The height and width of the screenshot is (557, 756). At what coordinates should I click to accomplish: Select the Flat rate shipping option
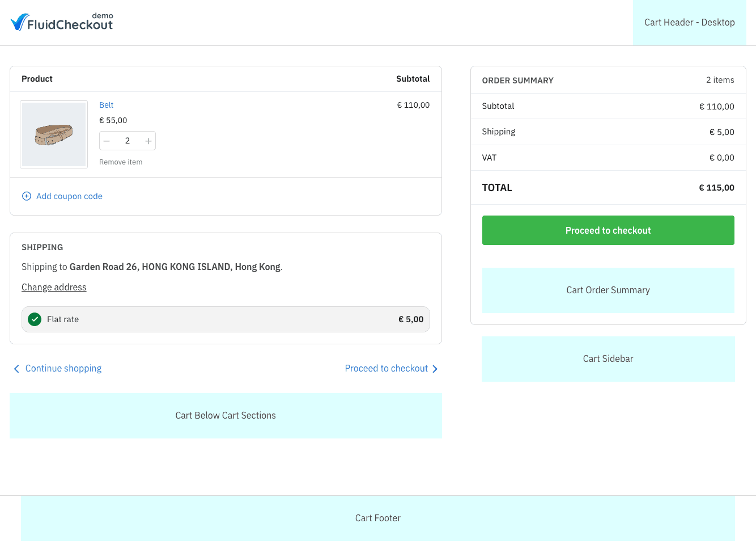coord(226,319)
